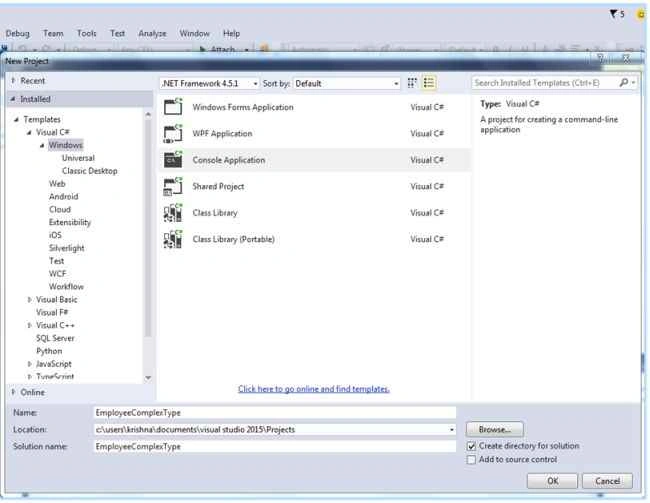Open the Team menu
The width and height of the screenshot is (650, 503).
click(53, 33)
